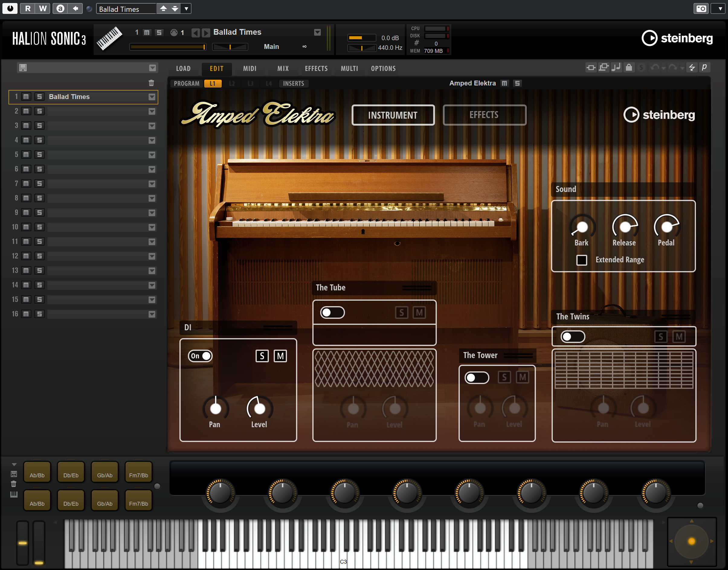Viewport: 728px width, 570px height.
Task: Toggle the player view 'p' icon
Action: tap(704, 68)
